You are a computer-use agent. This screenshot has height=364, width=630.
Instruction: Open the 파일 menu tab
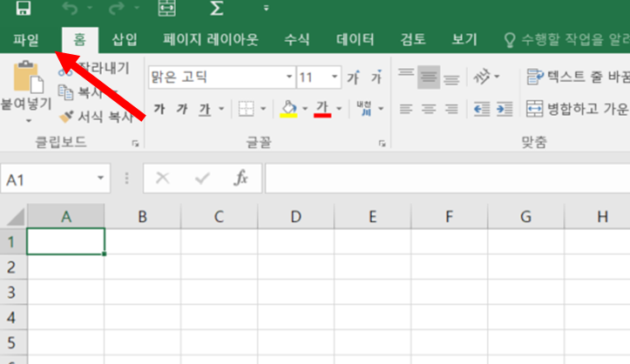[x=26, y=40]
